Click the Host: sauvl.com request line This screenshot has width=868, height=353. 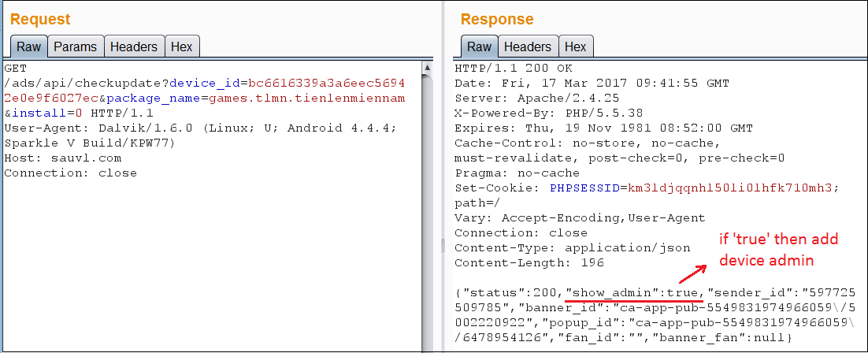pos(63,158)
